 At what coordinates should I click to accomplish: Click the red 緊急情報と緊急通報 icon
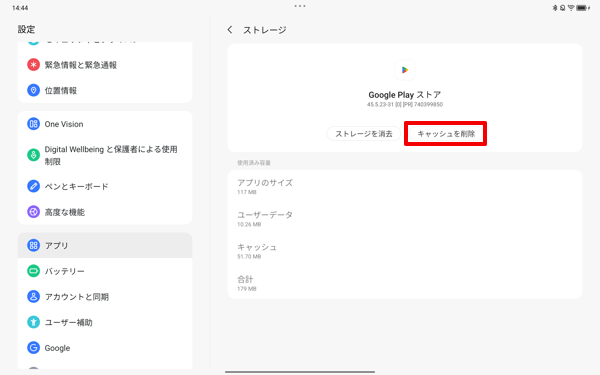coord(33,65)
